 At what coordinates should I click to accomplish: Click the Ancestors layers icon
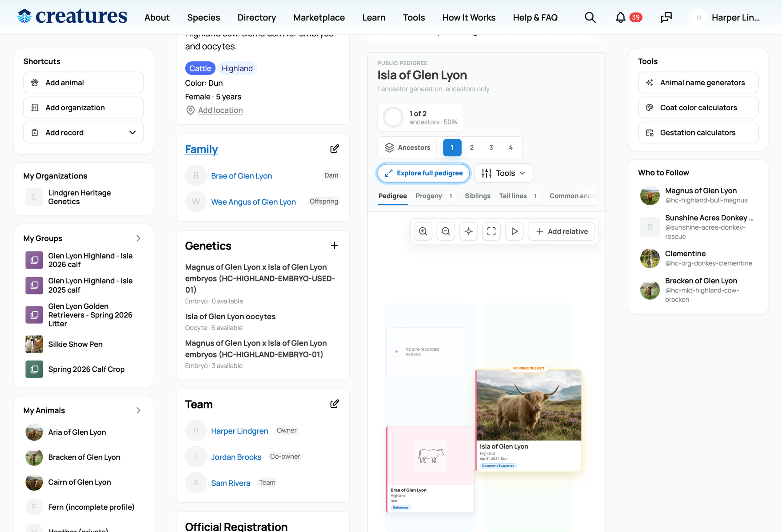[389, 148]
